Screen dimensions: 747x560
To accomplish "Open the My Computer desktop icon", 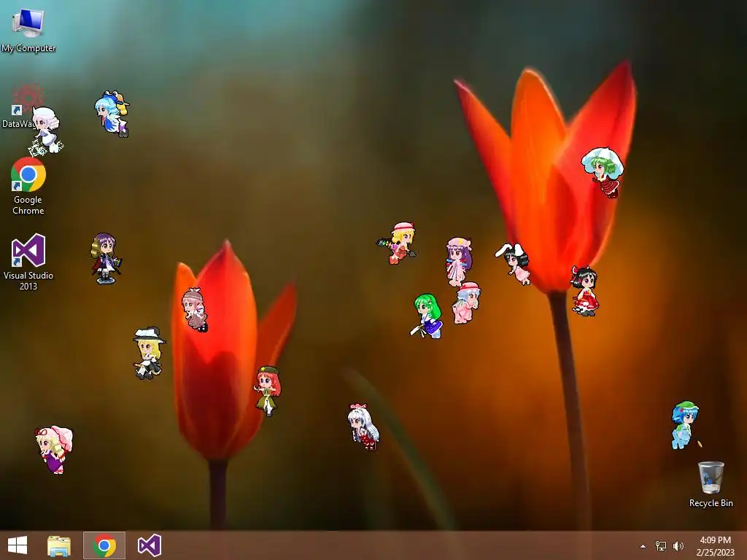I will click(28, 29).
